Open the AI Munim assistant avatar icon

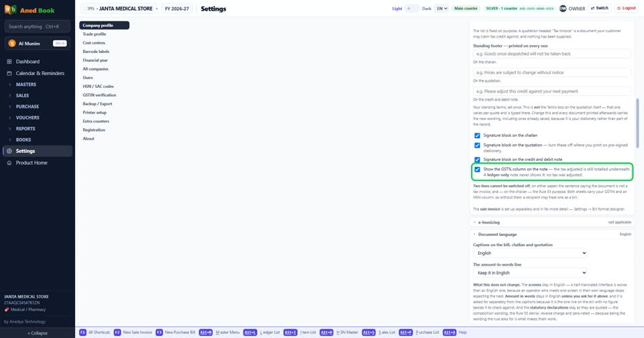(x=12, y=43)
